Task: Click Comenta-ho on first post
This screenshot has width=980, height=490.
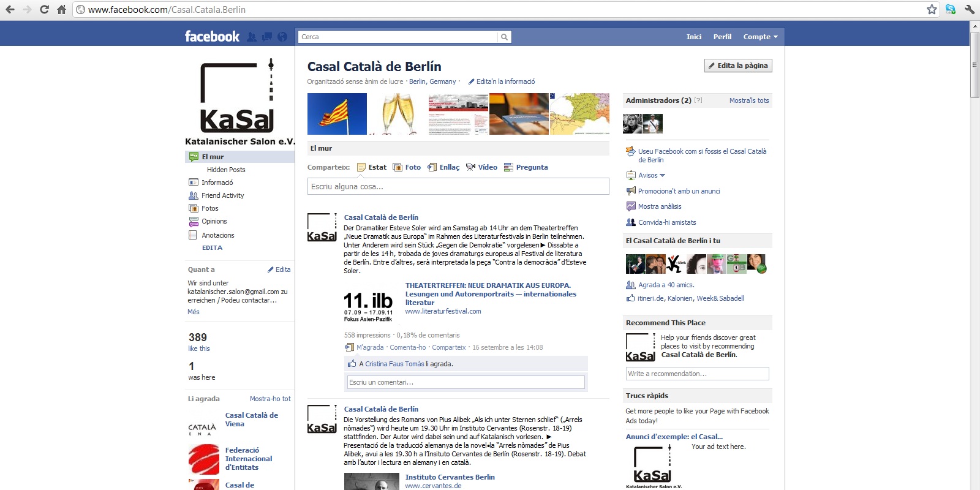Action: pyautogui.click(x=408, y=347)
